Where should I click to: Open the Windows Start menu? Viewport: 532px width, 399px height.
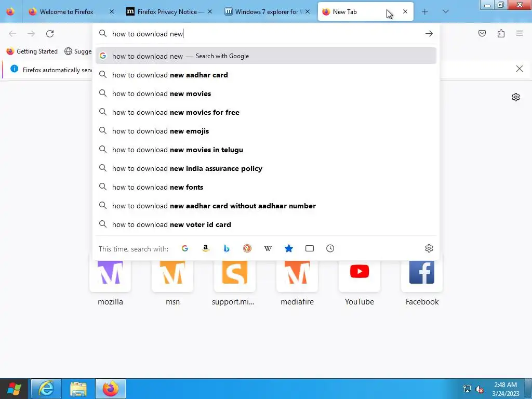[14, 389]
